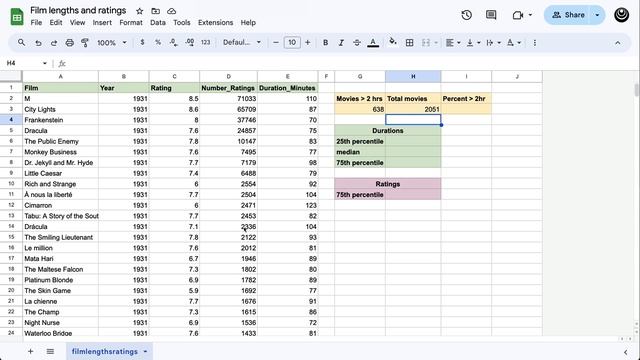Open the zoom 100% dropdown
This screenshot has height=360, width=640.
[111, 42]
